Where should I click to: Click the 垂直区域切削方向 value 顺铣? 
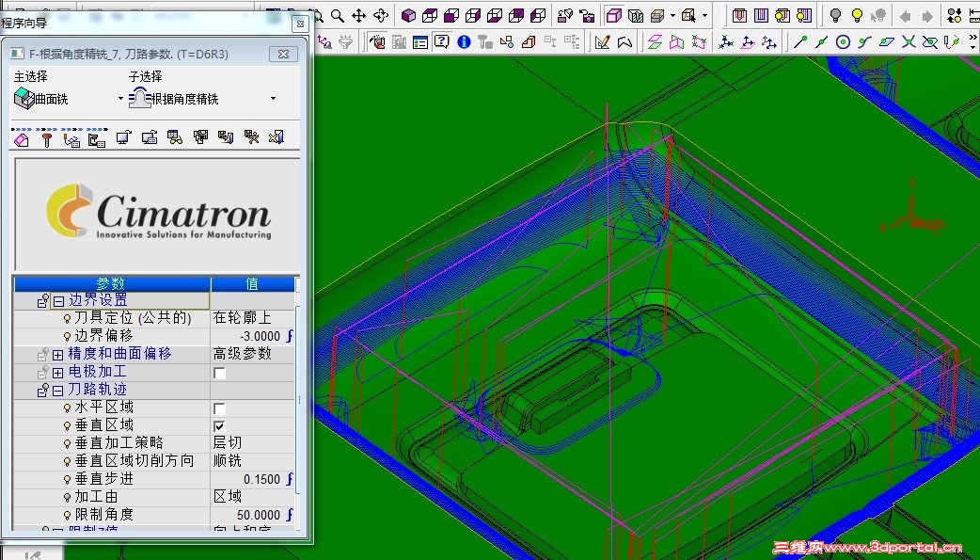pos(227,460)
